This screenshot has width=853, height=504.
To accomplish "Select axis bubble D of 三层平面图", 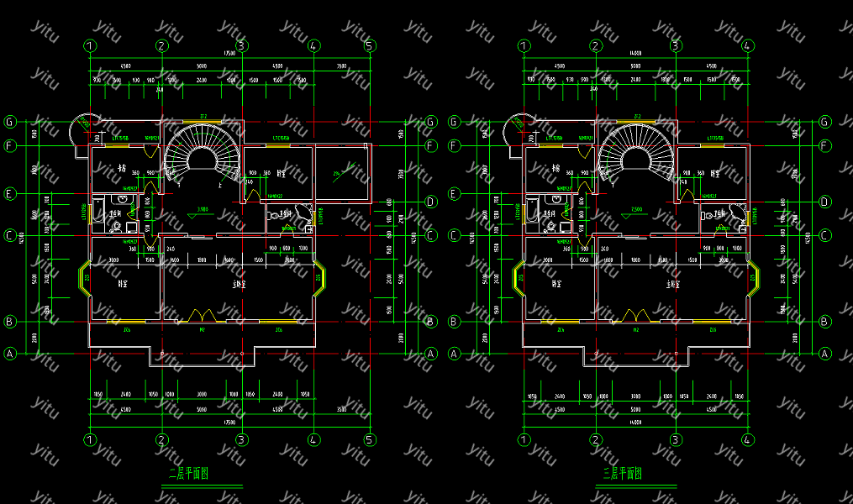I will pos(824,202).
